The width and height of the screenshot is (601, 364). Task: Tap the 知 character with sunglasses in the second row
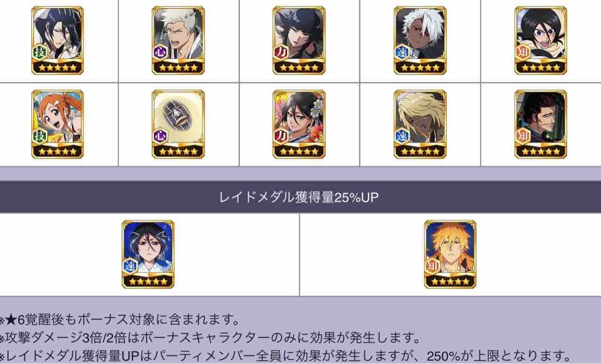[541, 124]
